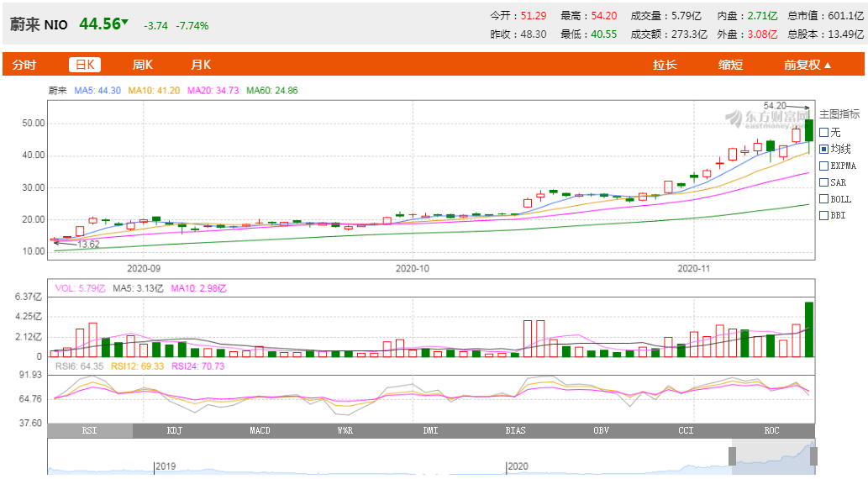Viewport: 868px width, 479px height.
Task: Expand the 前复权 adjustment dropdown
Action: [x=808, y=65]
